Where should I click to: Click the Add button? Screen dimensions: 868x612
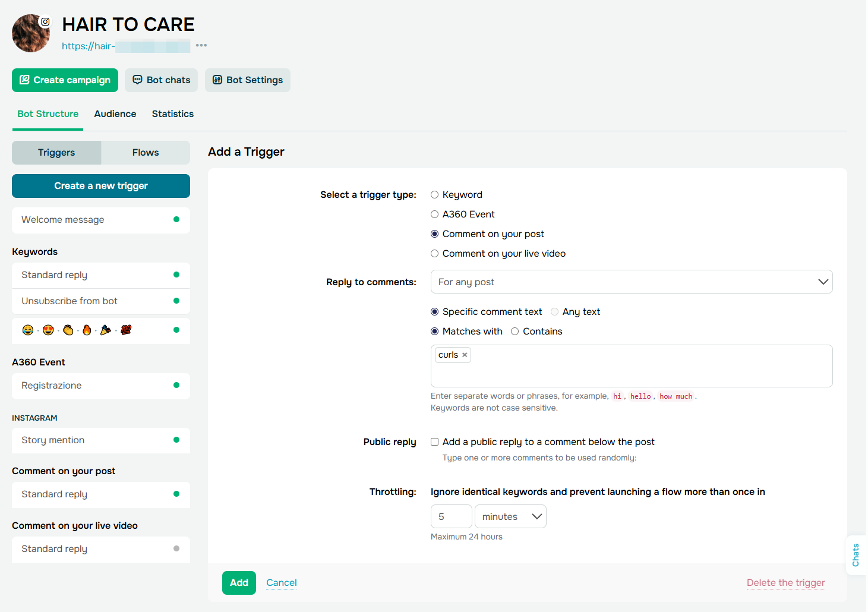pos(239,583)
